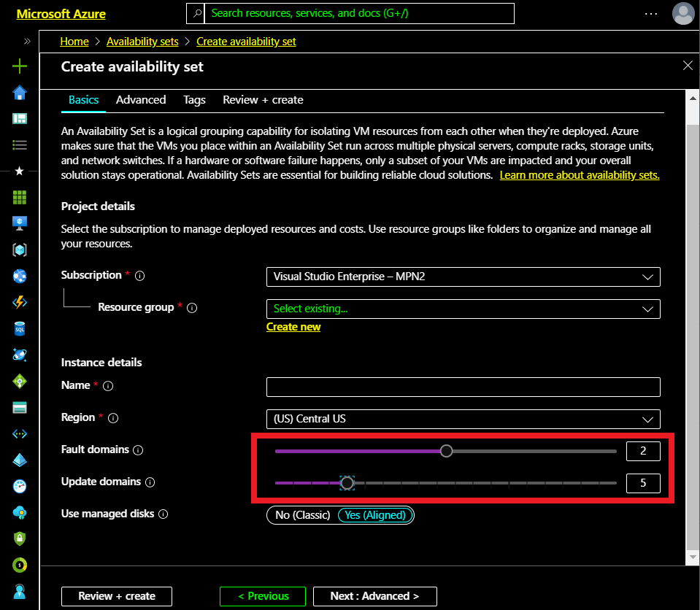Open Function App lightning bolt icon
The width and height of the screenshot is (700, 610).
point(20,303)
